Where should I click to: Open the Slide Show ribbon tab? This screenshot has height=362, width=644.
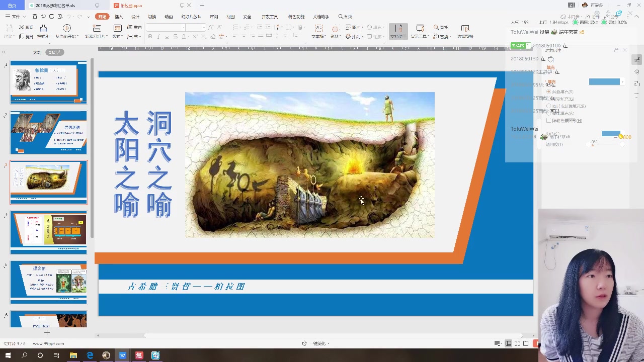(x=191, y=17)
